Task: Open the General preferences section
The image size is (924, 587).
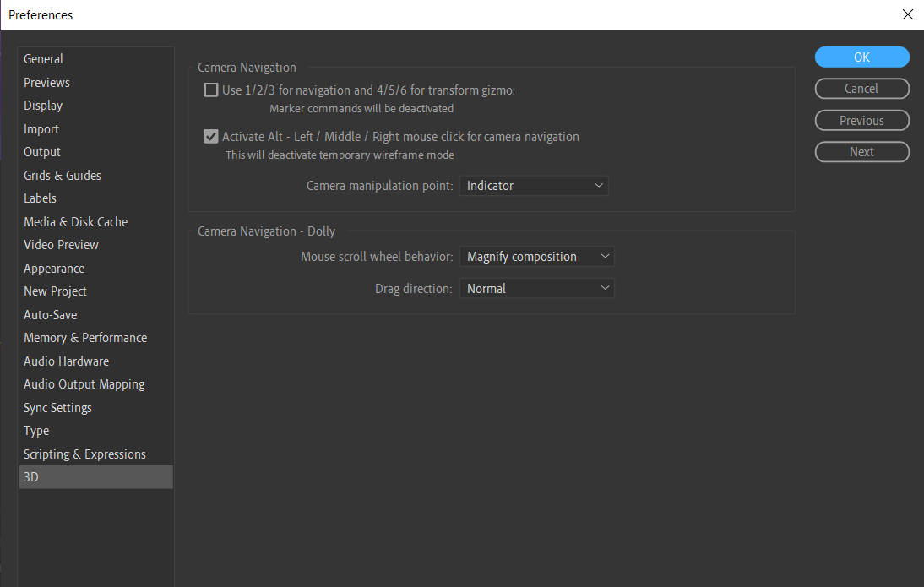Action: click(43, 58)
